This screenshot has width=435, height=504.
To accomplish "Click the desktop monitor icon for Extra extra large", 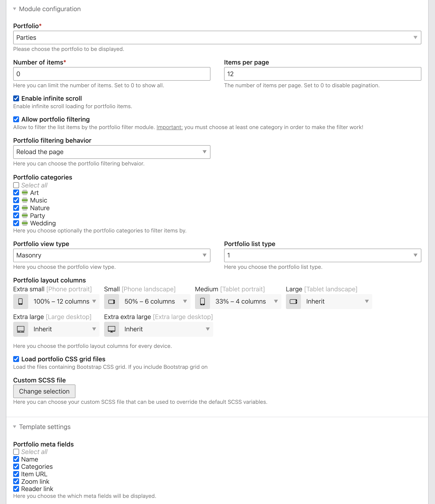I will pos(111,329).
